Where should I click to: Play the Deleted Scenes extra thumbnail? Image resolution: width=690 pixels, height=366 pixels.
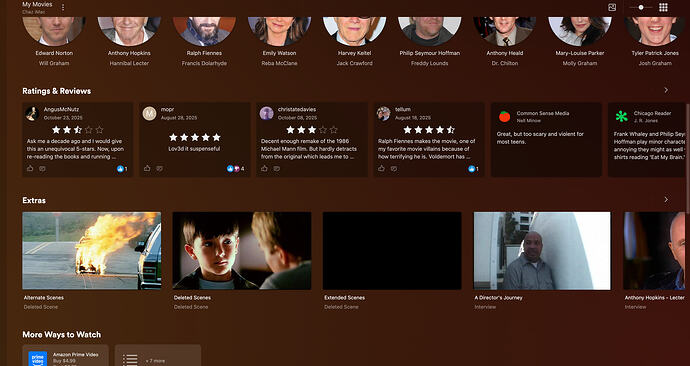pos(242,251)
